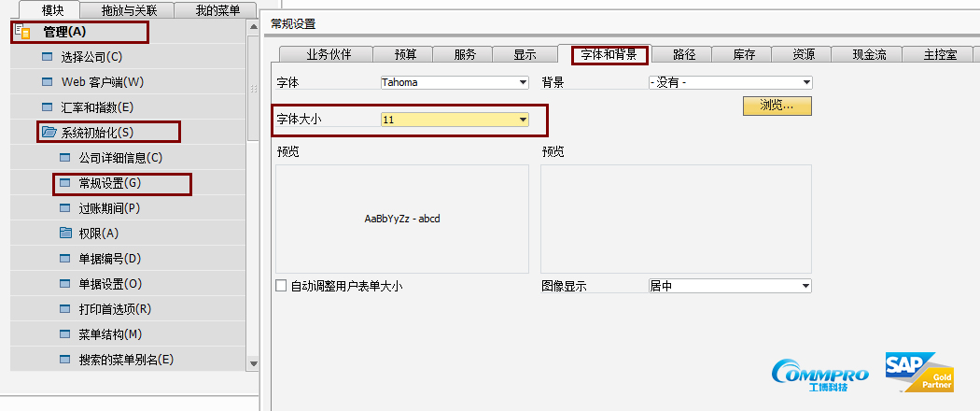The width and height of the screenshot is (980, 411).
Task: Expand the 背景 dropdown list
Action: click(805, 82)
